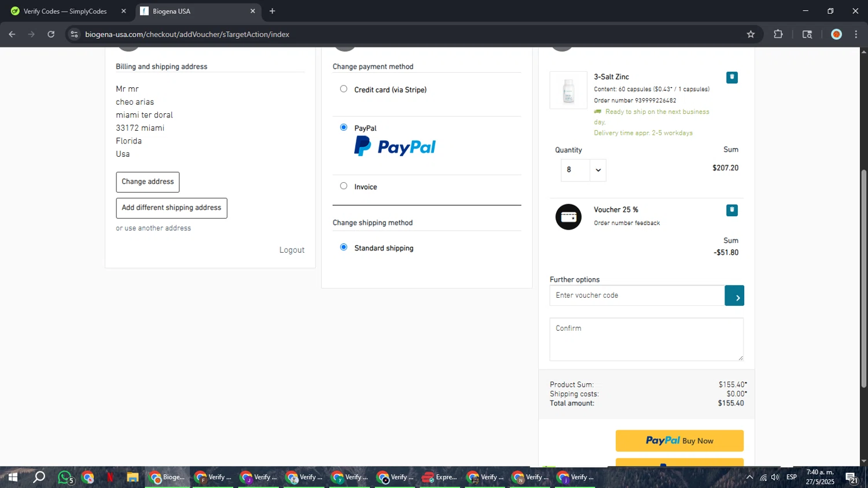The height and width of the screenshot is (488, 868).
Task: Select the PayPal payment radio button
Action: 344,127
